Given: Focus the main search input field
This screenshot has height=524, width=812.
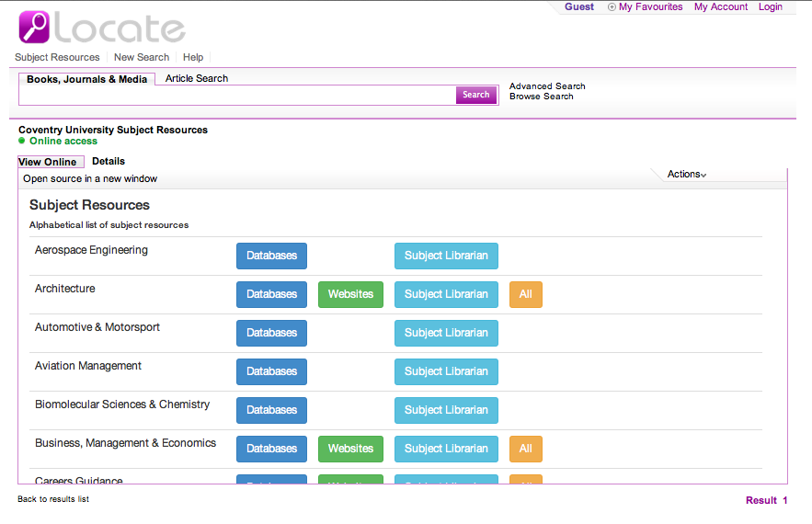Looking at the screenshot, I should 237,96.
